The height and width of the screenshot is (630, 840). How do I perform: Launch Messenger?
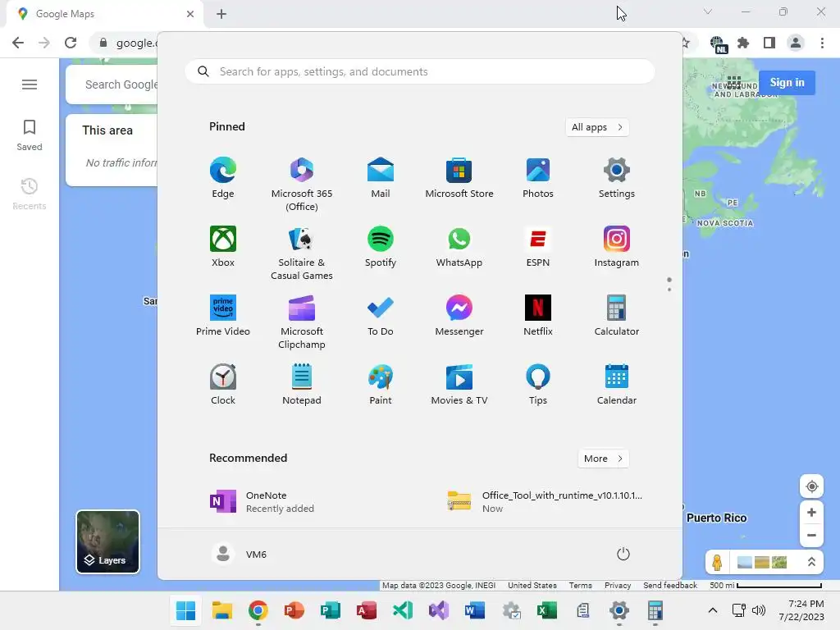point(459,316)
